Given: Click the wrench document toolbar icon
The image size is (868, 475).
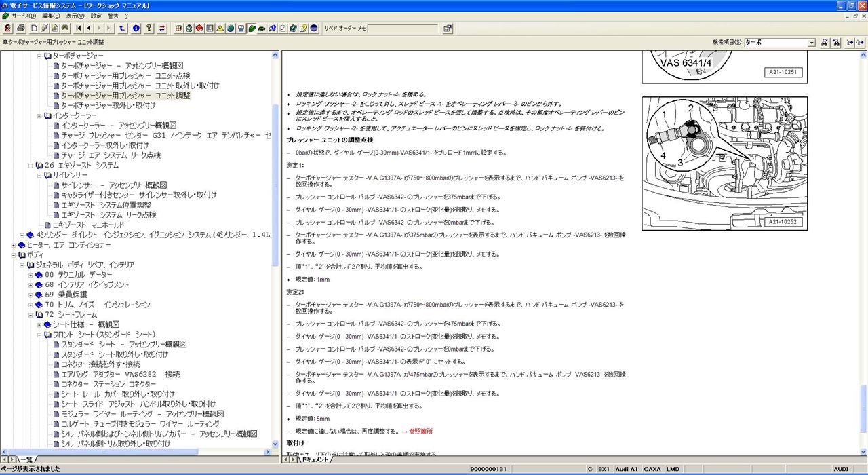Looking at the screenshot, I should [x=43, y=28].
